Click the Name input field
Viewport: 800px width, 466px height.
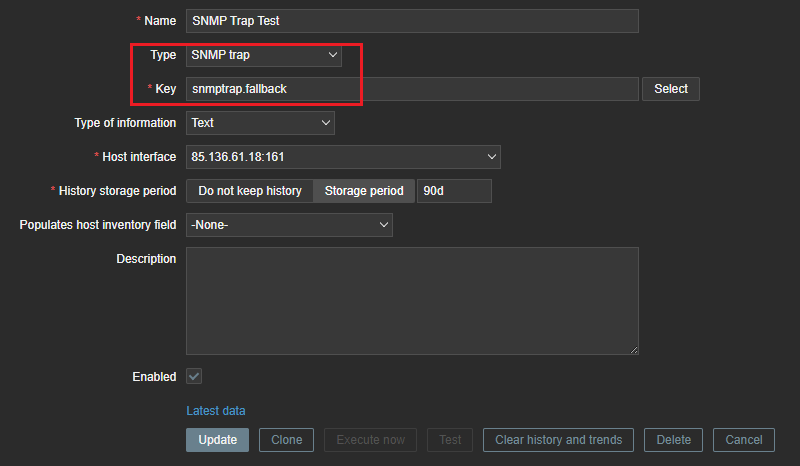(x=412, y=21)
